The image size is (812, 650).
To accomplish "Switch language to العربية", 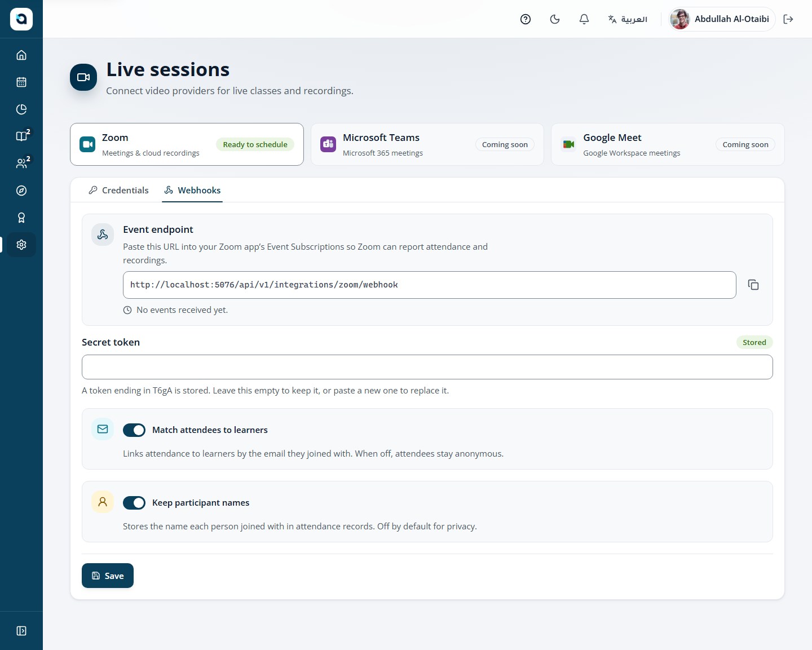I will (x=628, y=19).
